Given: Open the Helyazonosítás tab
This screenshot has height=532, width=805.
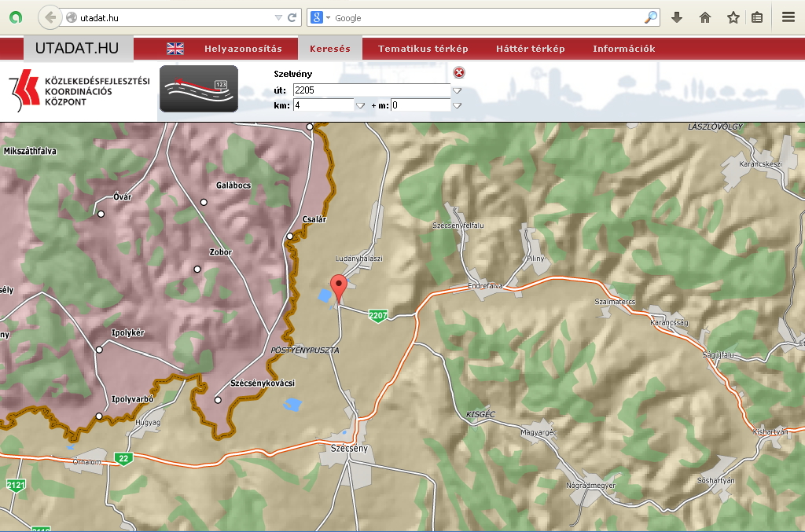Looking at the screenshot, I should point(243,49).
